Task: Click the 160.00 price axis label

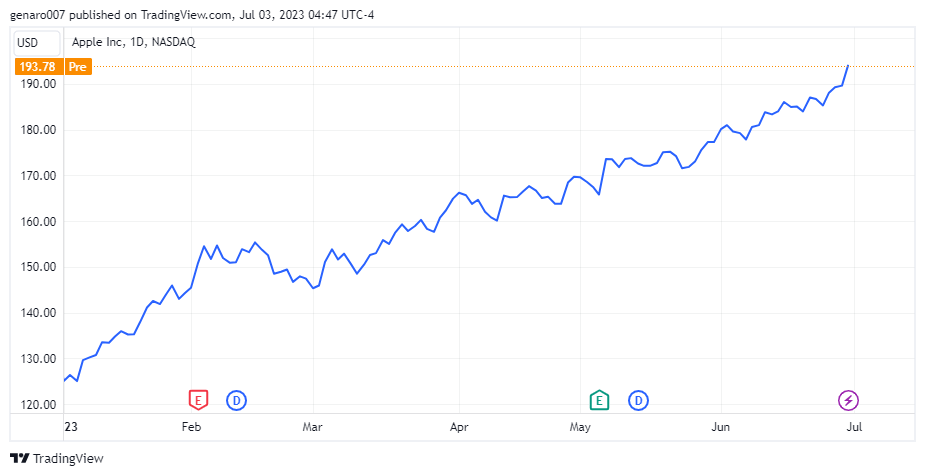Action: 38,222
